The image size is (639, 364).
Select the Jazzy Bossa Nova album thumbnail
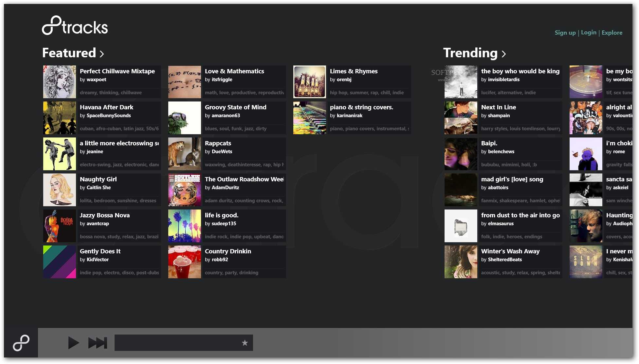tap(60, 226)
